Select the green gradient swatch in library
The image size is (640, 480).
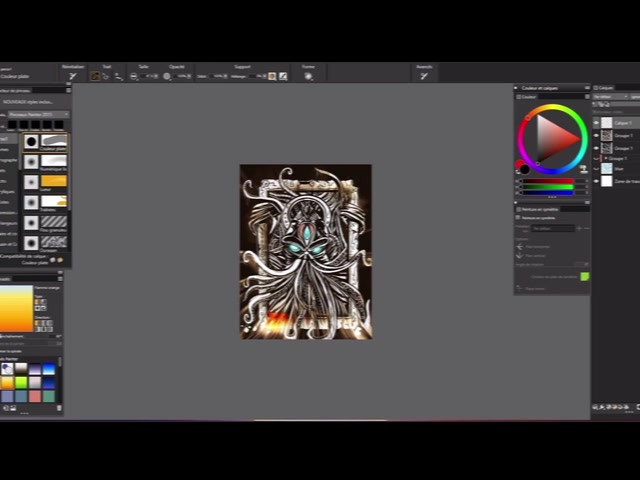point(21,382)
